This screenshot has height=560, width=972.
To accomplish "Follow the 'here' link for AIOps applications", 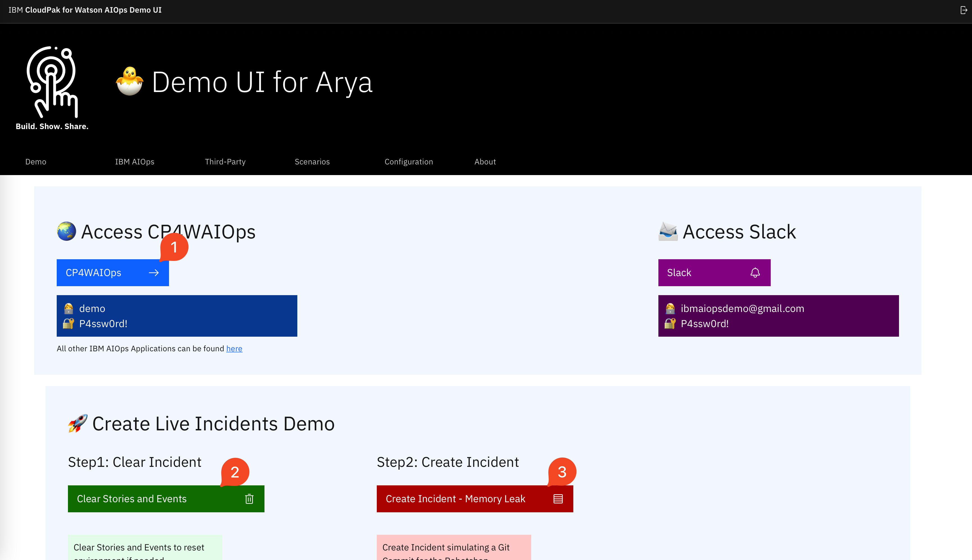I will point(234,348).
